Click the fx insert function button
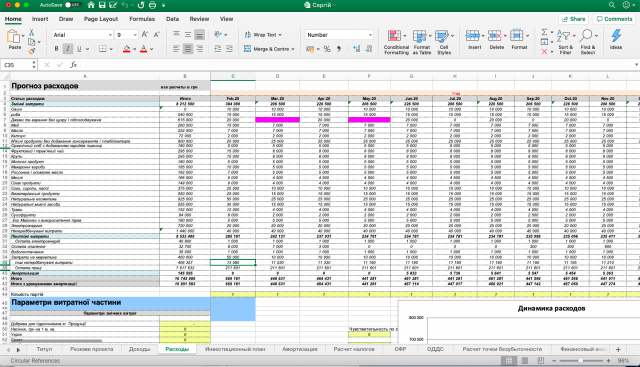640x367 pixels. (x=73, y=65)
